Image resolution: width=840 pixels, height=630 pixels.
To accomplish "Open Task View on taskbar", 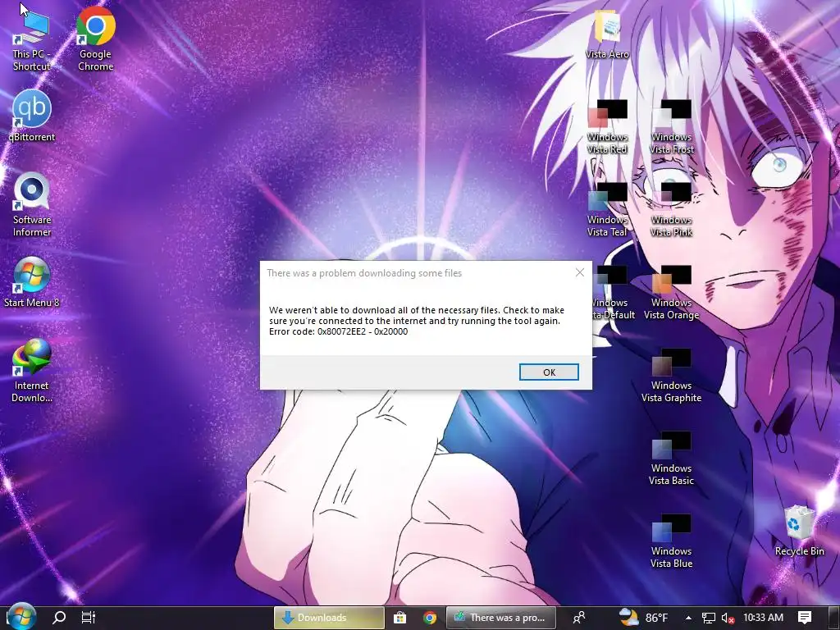I will click(89, 618).
